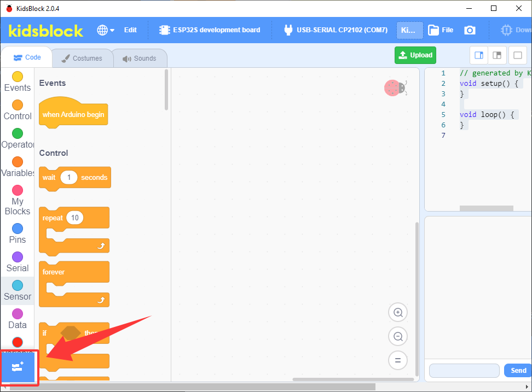Click the 'void loop() {' code line
Image resolution: width=532 pixels, height=392 pixels.
pyautogui.click(x=487, y=114)
